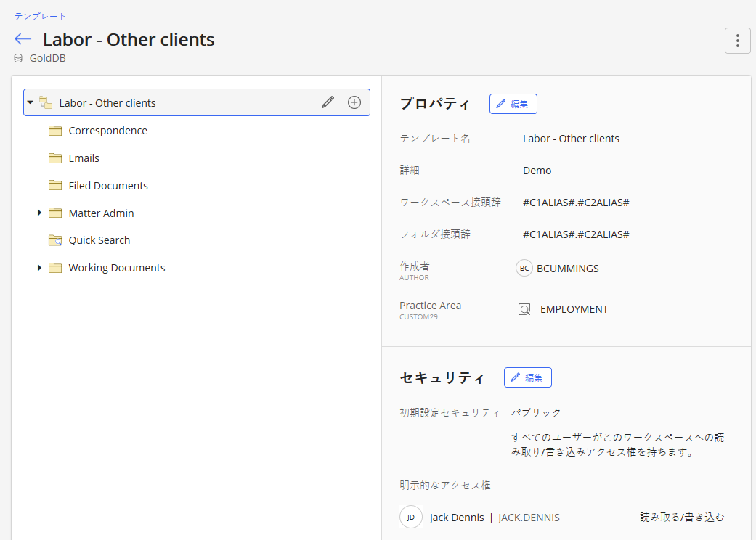Click the GoldDB database icon
The width and height of the screenshot is (756, 540).
tap(18, 58)
